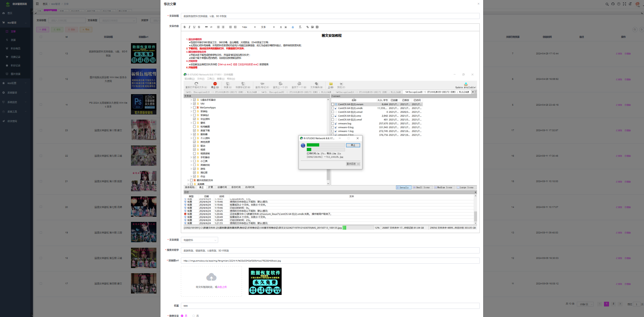The image size is (644, 317).
Task: Click the '点击上传' upload link
Action: coord(222,287)
